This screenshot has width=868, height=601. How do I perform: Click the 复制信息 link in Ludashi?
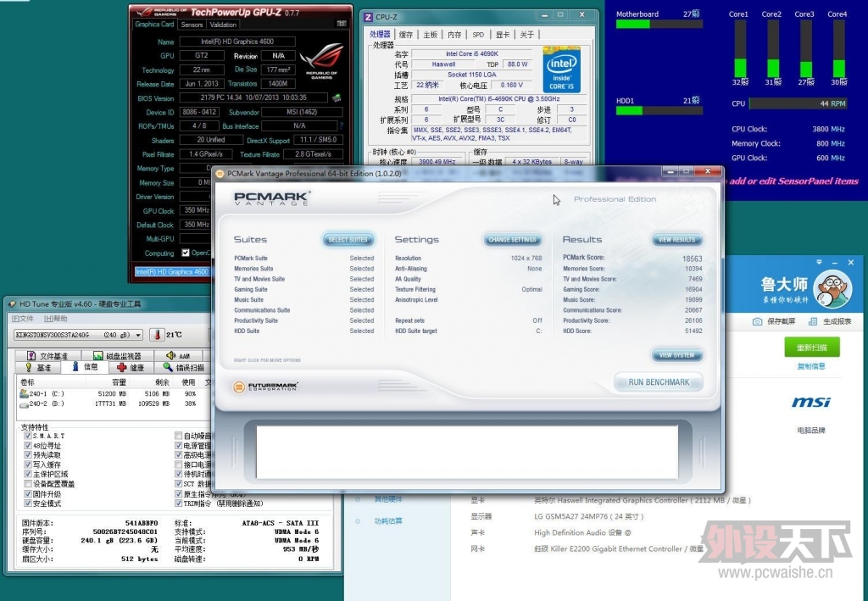[x=811, y=366]
